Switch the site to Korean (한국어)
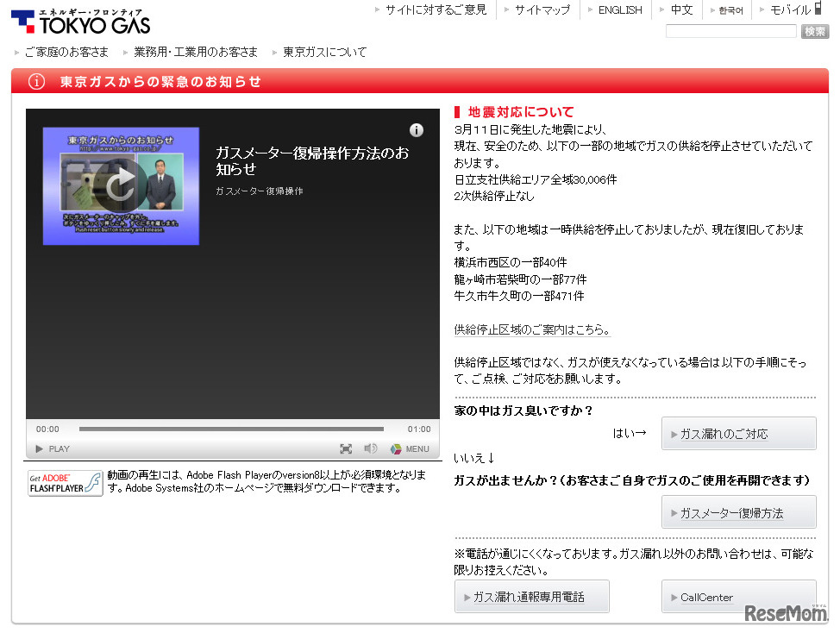840x633 pixels. 730,10
